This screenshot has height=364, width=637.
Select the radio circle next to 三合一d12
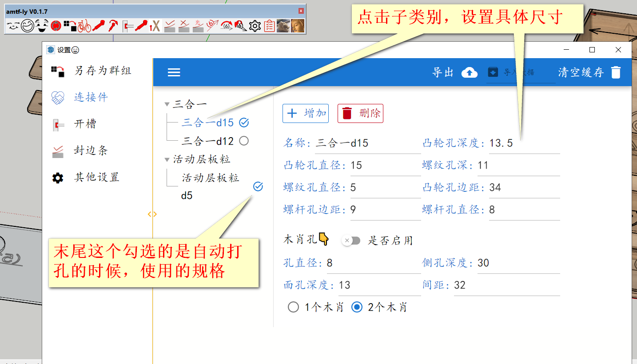[243, 141]
